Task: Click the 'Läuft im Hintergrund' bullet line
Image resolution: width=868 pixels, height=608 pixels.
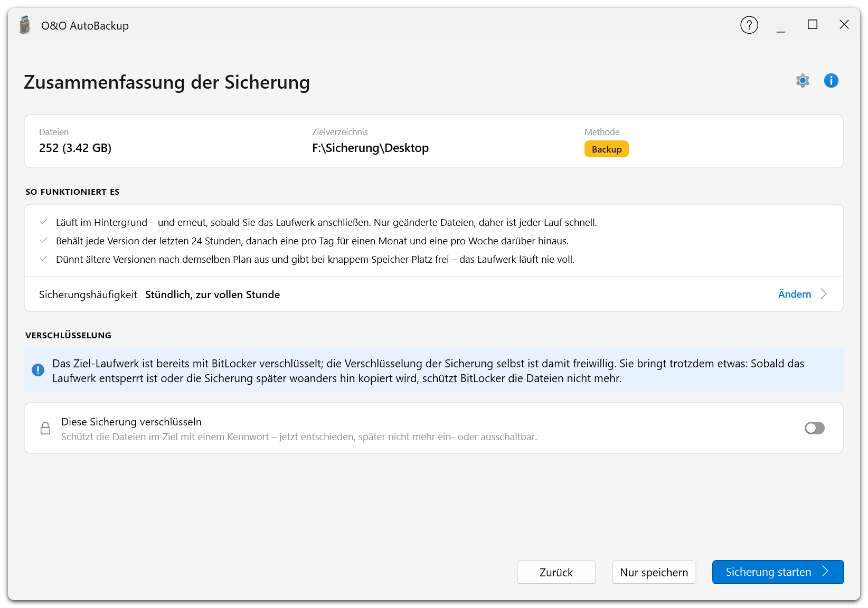Action: pos(326,223)
